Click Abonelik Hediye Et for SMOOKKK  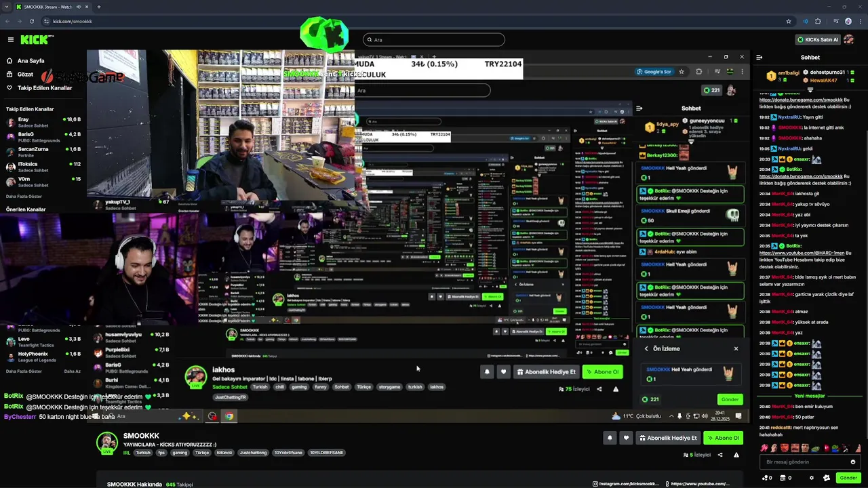click(x=669, y=438)
